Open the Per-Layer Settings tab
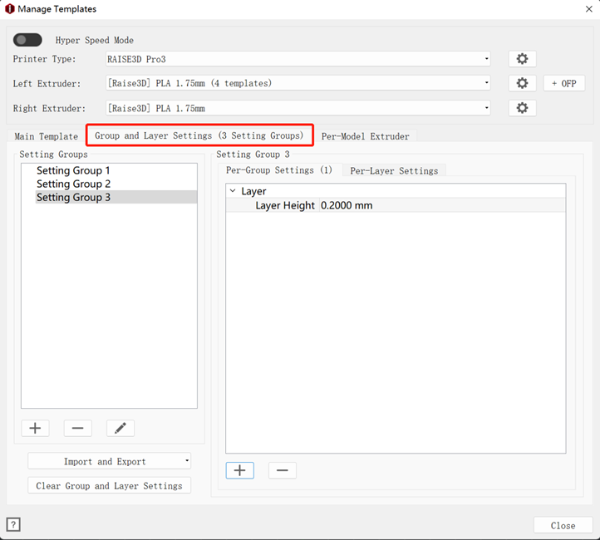This screenshot has height=540, width=600. point(394,171)
